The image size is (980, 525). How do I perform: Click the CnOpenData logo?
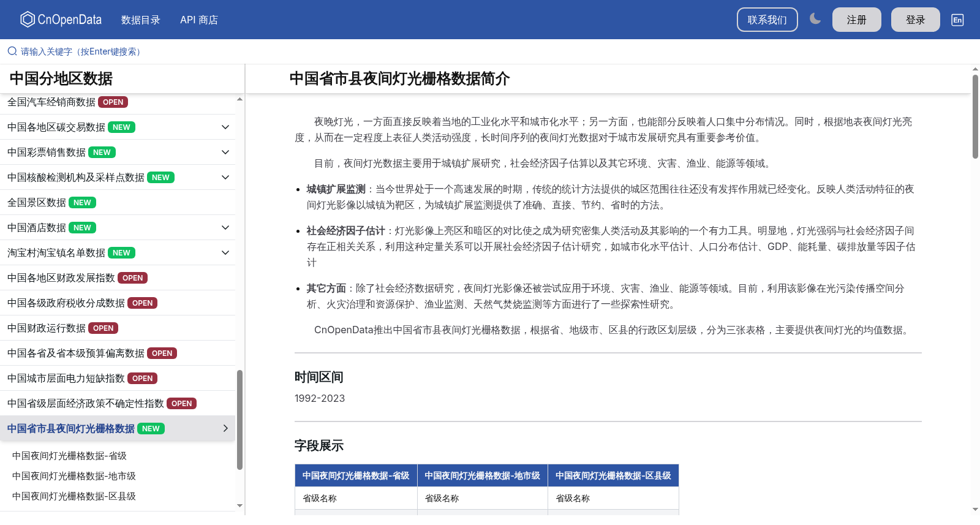[61, 20]
